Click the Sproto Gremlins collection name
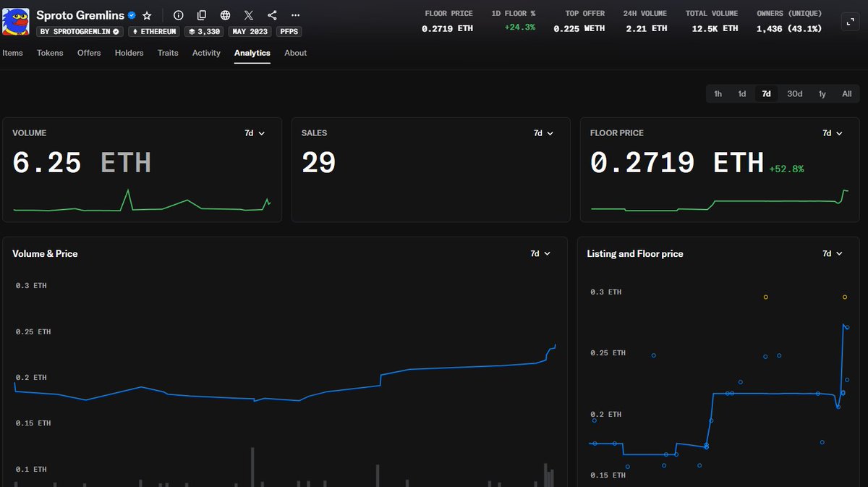The image size is (868, 487). (80, 15)
